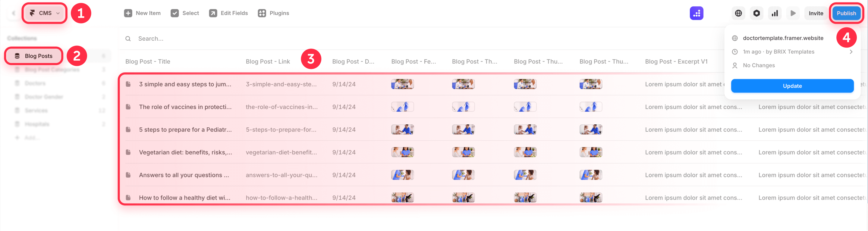The height and width of the screenshot is (231, 868).
Task: Click the 'Blog Post - Fe...' column header
Action: [414, 62]
